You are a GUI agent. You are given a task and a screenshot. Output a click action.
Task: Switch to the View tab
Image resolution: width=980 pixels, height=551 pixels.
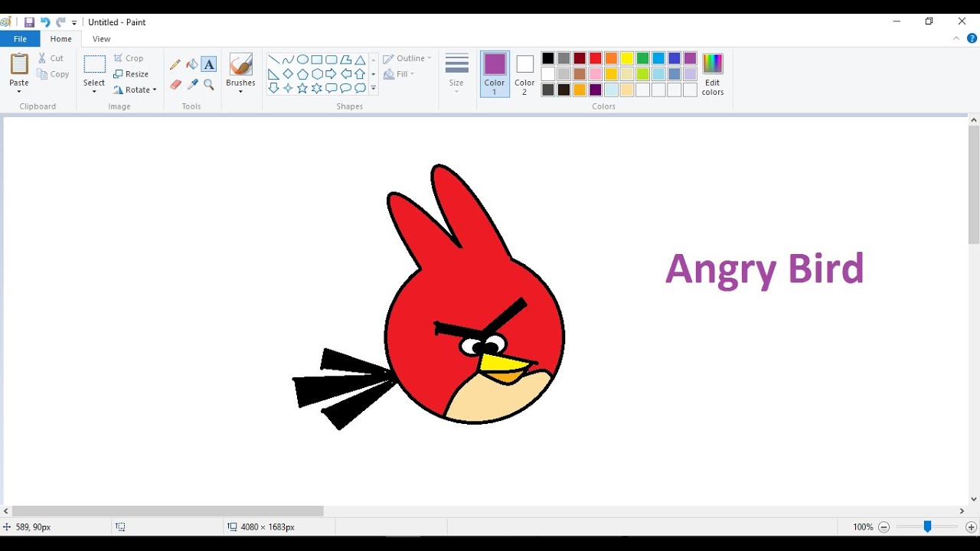pyautogui.click(x=101, y=39)
